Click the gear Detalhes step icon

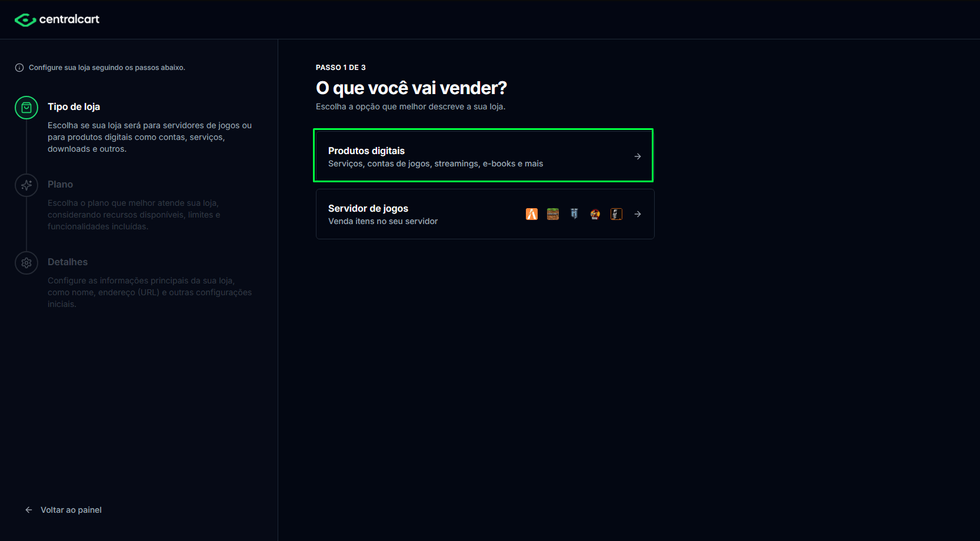click(x=26, y=263)
